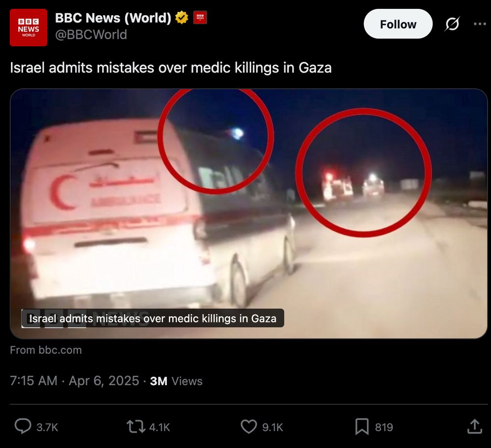Open the From bbc.com source link
The width and height of the screenshot is (491, 448).
point(46,350)
